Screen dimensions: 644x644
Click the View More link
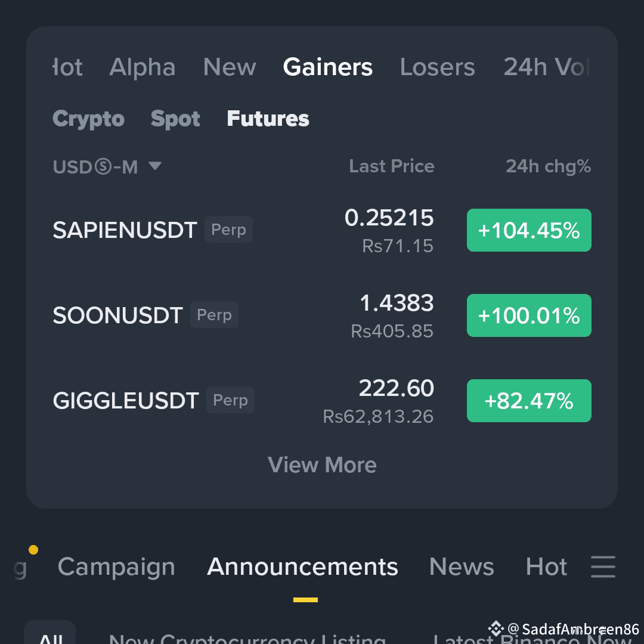click(x=322, y=465)
